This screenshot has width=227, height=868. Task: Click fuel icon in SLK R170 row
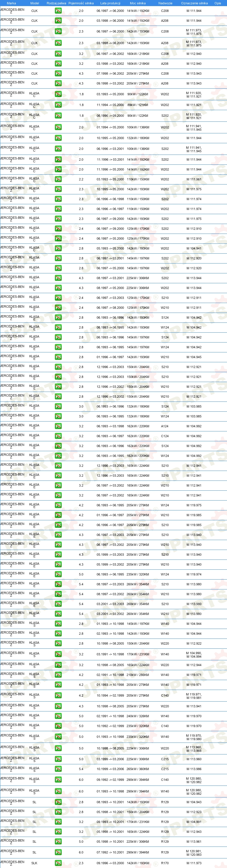coord(58,863)
